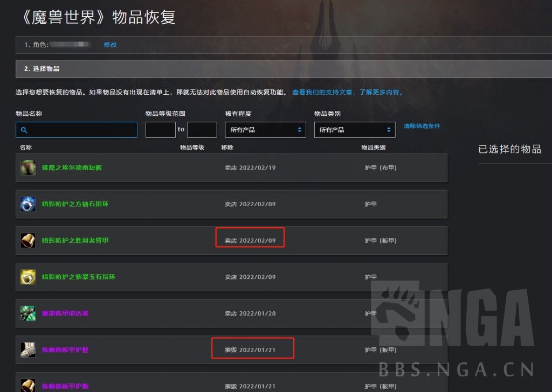Screen dimensions: 552x392
Task: Click the 雄鹰之埃尔德南短裤 item icon
Action: [x=28, y=167]
